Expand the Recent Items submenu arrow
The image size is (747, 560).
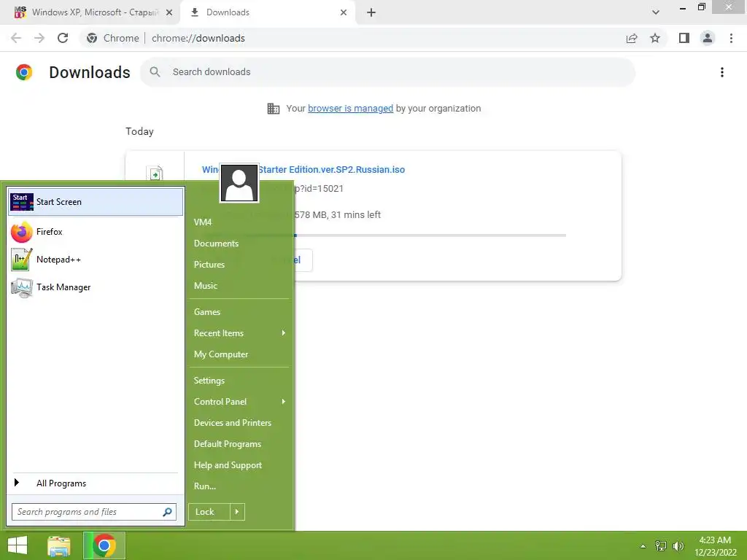click(x=284, y=332)
